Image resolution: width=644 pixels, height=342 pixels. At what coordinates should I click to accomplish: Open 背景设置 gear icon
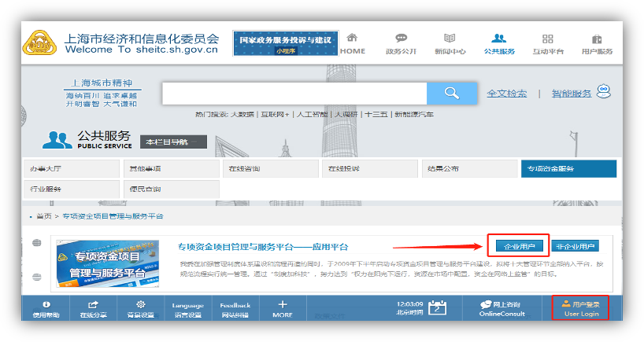click(x=141, y=304)
